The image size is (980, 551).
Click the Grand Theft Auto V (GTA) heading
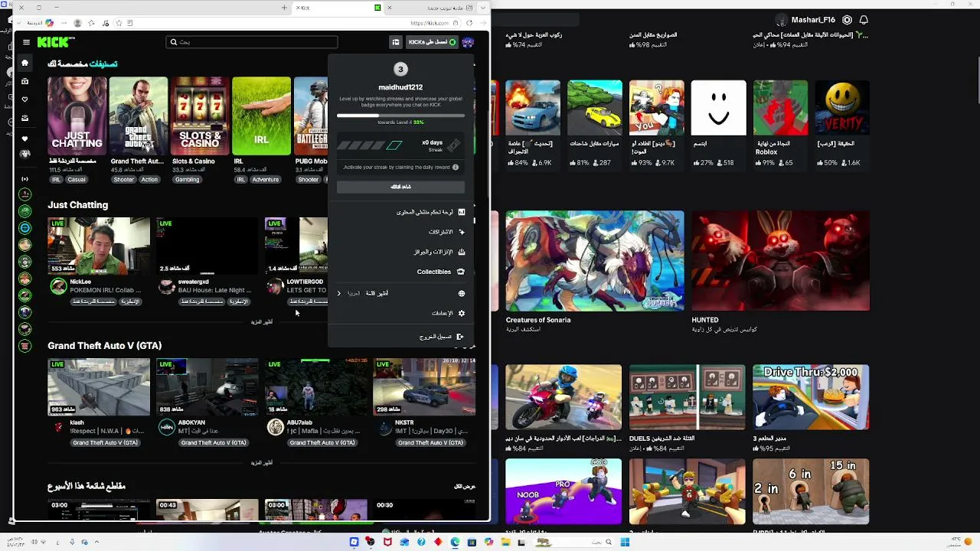tap(105, 346)
